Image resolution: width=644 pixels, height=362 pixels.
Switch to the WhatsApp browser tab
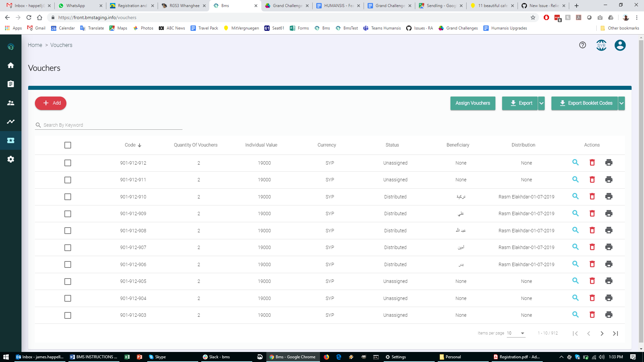[x=75, y=6]
